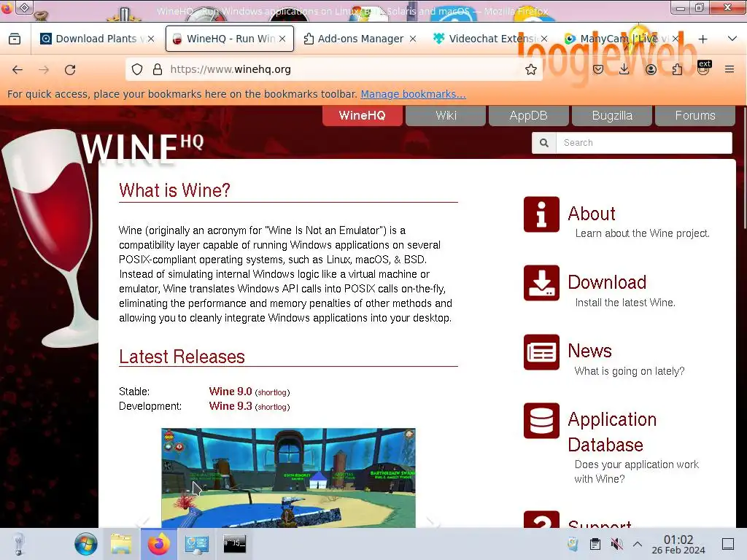Click the search magnifier button
This screenshot has height=560, width=747.
tap(544, 143)
